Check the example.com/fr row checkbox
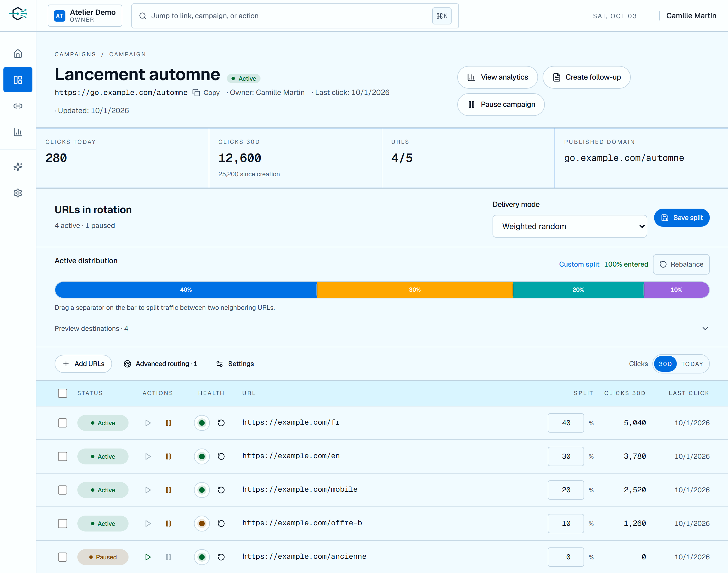Screen dimensions: 728x573 (x=63, y=423)
